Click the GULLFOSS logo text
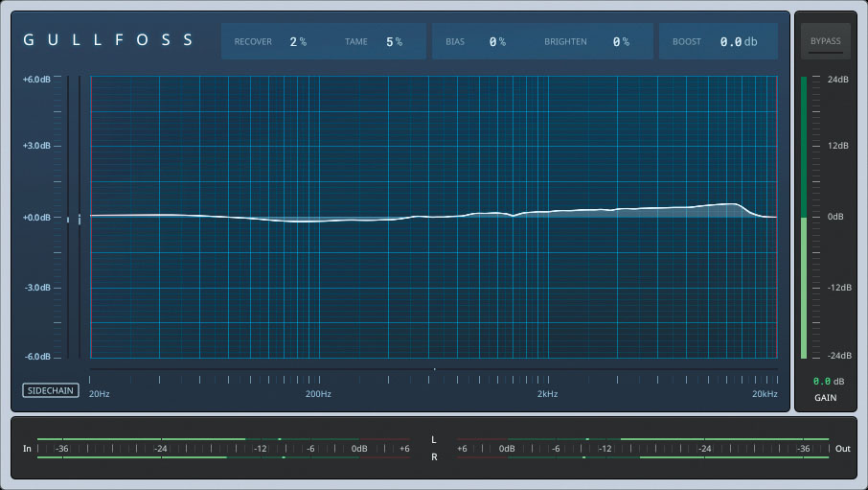Viewport: 868px width, 490px height. coord(108,40)
